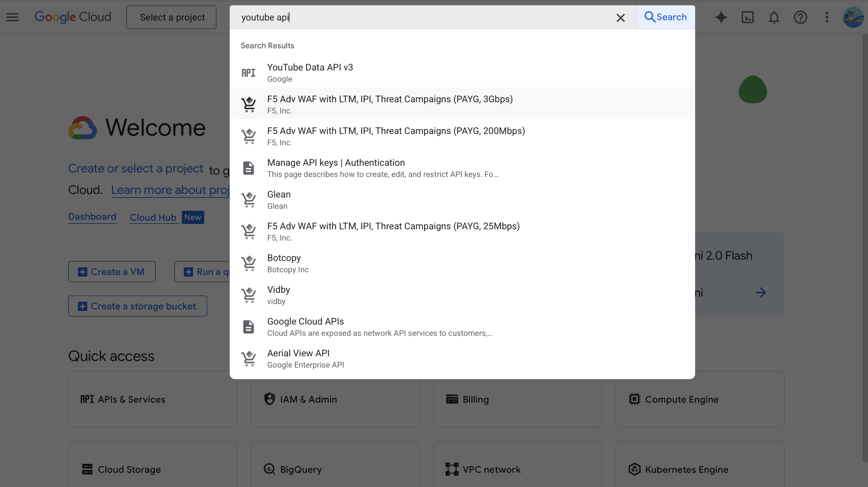
Task: Select the Glean marketplace result
Action: pyautogui.click(x=462, y=199)
